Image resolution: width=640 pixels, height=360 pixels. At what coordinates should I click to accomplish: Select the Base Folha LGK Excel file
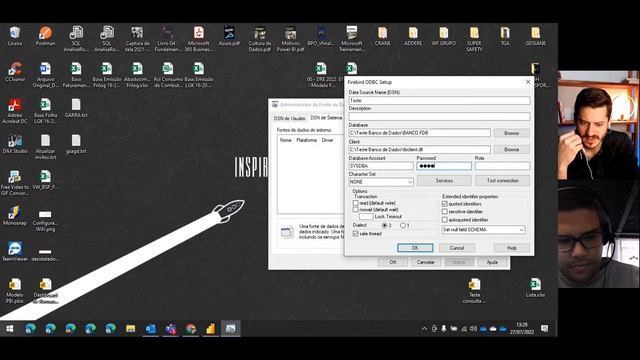tap(45, 111)
